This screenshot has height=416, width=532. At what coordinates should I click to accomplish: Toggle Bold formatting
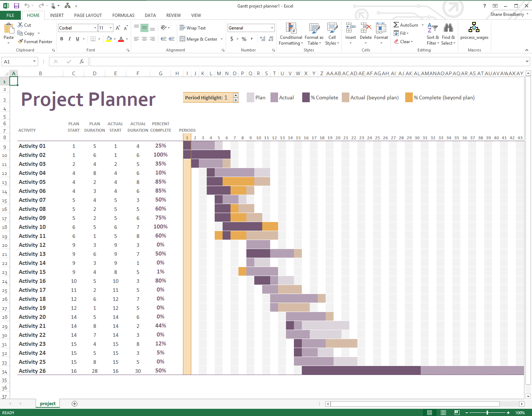(x=62, y=39)
